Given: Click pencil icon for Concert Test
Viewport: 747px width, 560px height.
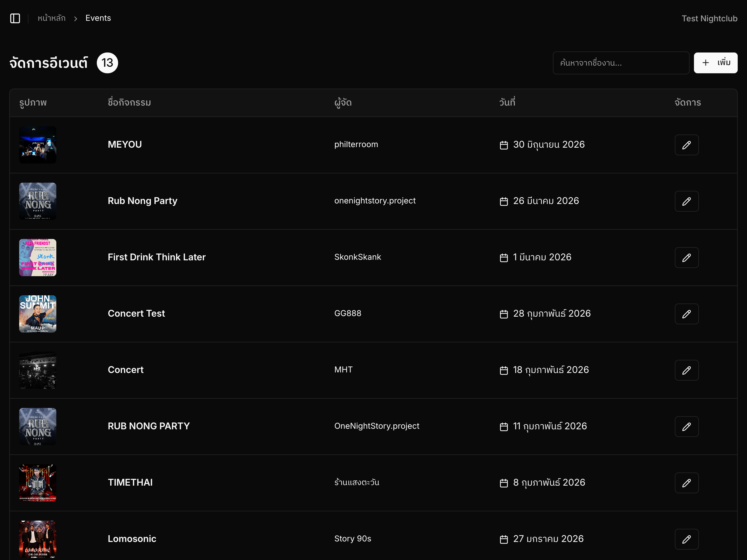Looking at the screenshot, I should pyautogui.click(x=687, y=314).
